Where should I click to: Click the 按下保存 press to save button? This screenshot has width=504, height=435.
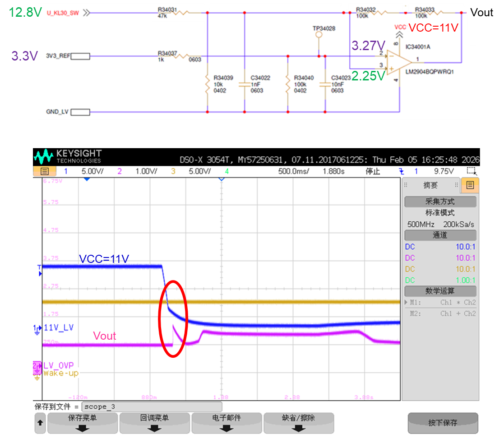pos(443,423)
